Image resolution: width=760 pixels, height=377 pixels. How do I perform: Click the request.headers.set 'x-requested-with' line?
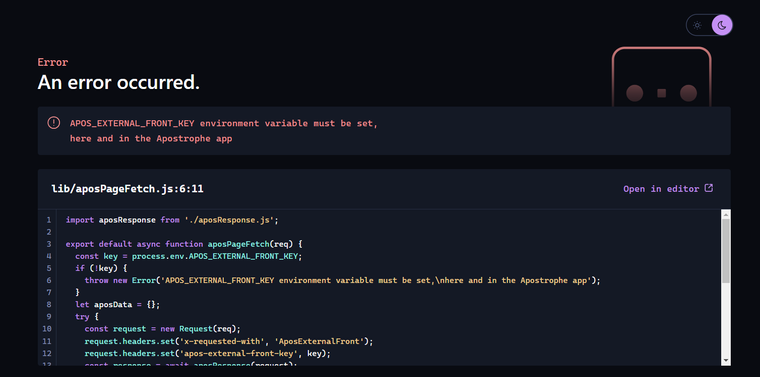coord(229,341)
